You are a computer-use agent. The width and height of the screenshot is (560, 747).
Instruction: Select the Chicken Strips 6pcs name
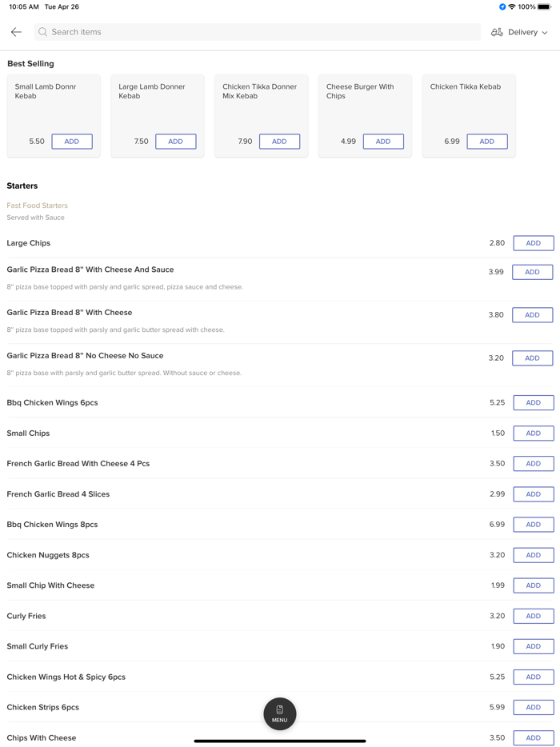[43, 708]
